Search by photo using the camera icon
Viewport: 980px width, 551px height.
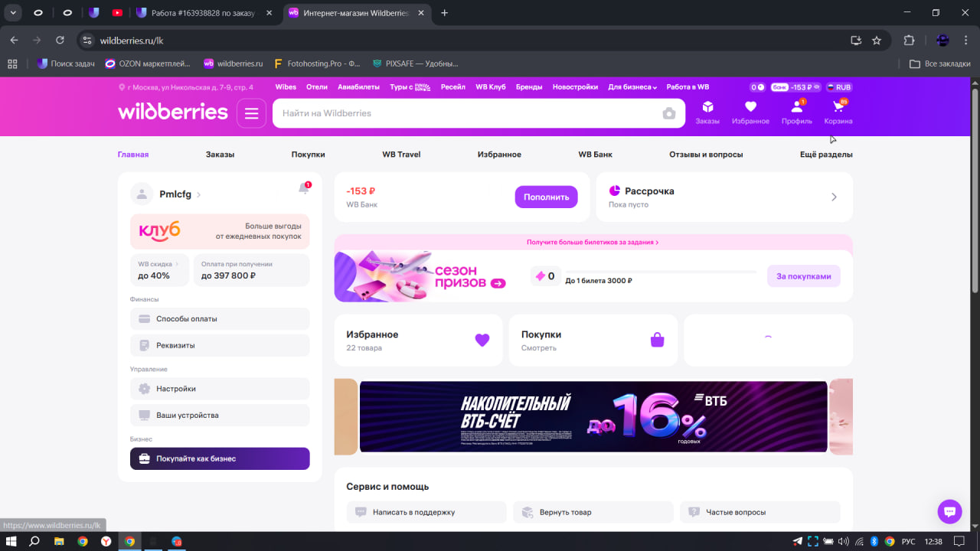669,113
